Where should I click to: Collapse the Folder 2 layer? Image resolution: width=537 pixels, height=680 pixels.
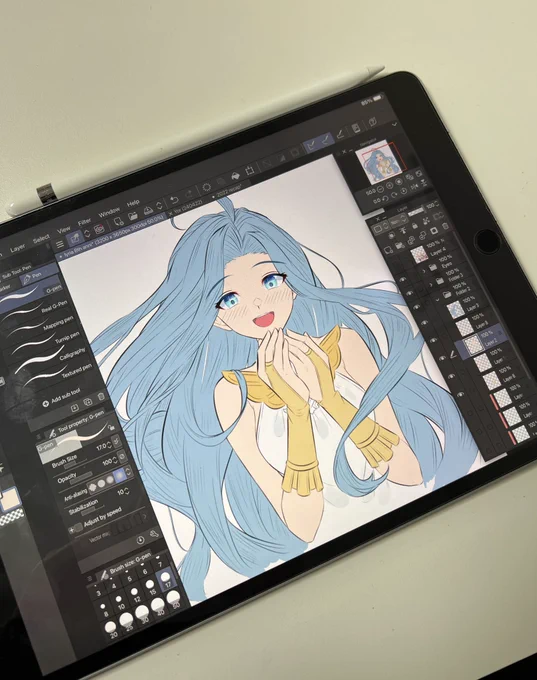coord(438,298)
